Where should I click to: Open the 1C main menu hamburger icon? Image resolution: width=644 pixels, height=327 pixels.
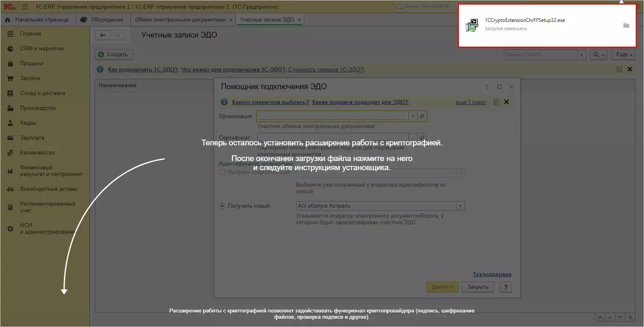click(25, 7)
